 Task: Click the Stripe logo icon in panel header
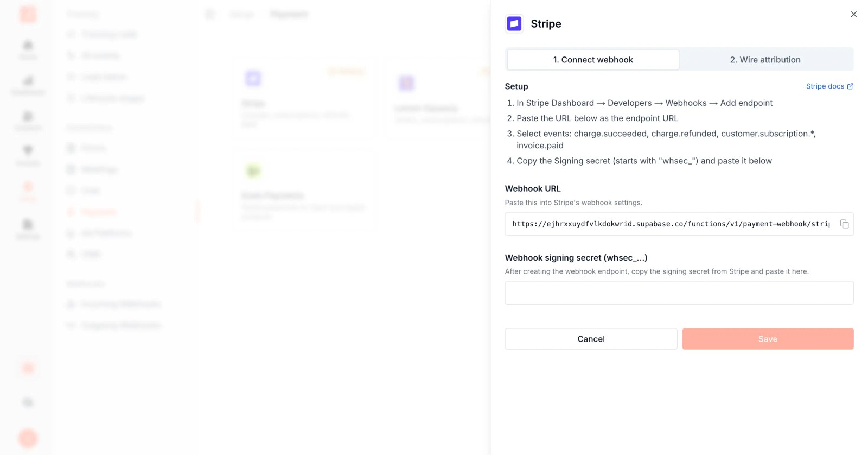point(514,24)
